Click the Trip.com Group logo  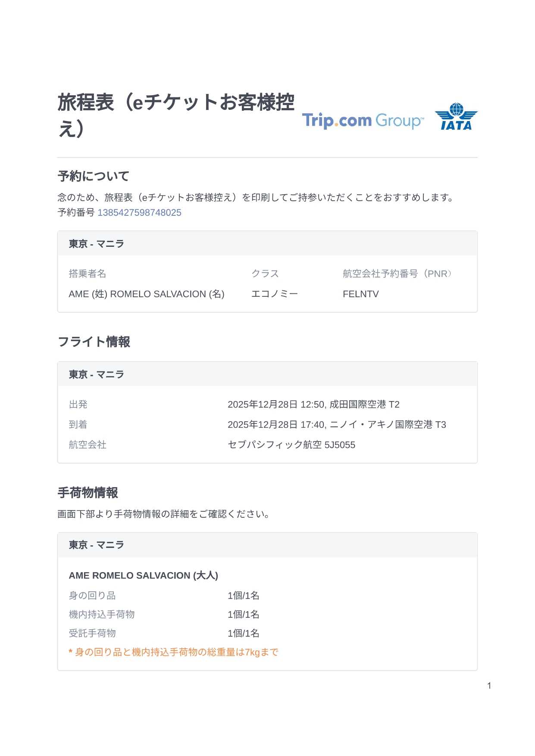[x=363, y=120]
